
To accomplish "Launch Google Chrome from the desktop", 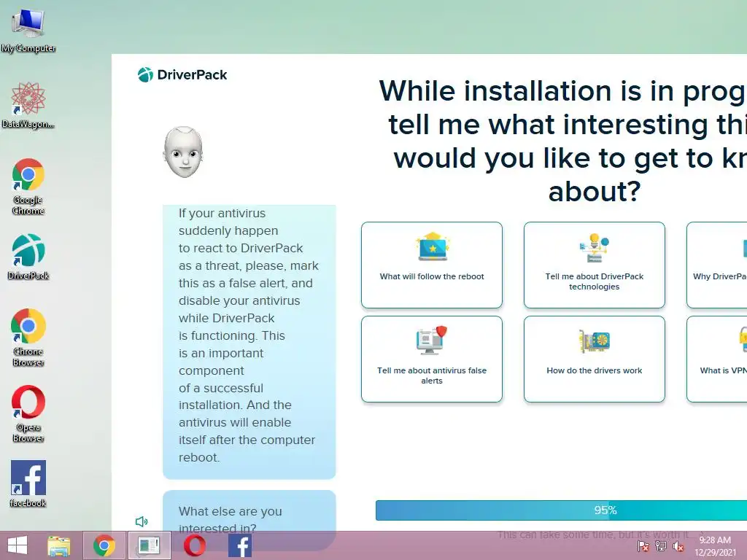I will (x=28, y=186).
